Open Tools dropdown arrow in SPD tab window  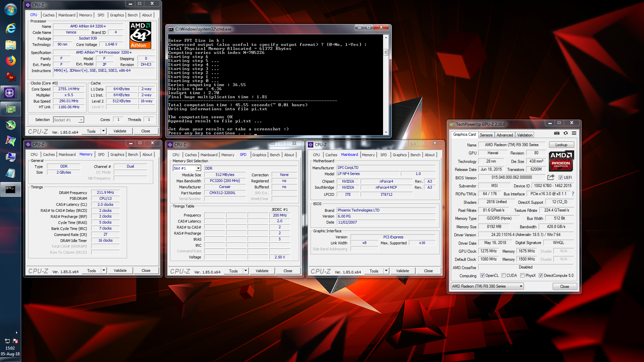[246, 271]
